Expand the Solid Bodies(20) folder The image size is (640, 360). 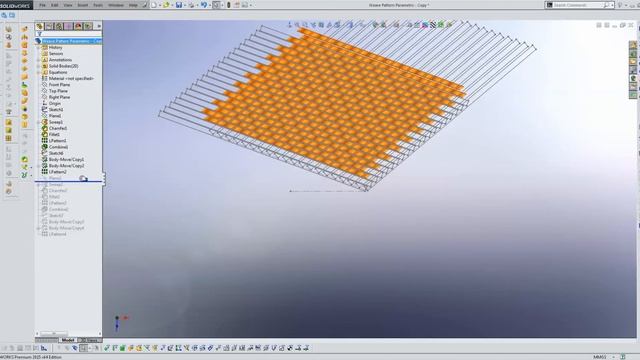pyautogui.click(x=39, y=66)
